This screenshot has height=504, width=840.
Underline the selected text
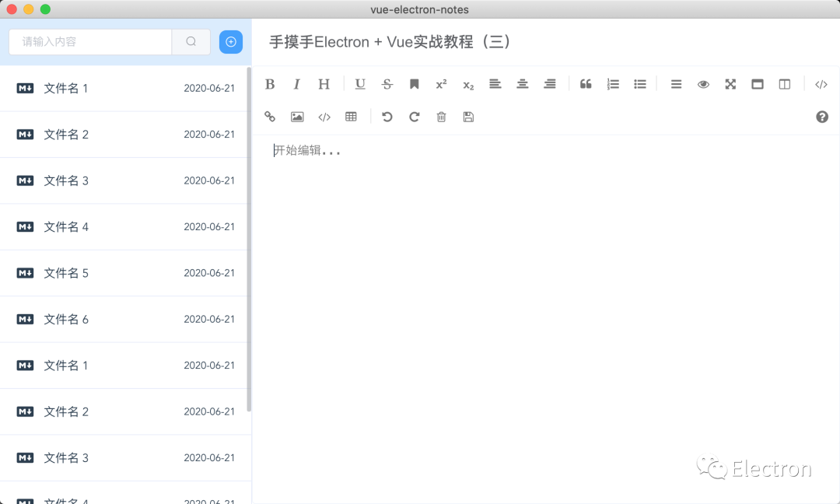(x=360, y=84)
